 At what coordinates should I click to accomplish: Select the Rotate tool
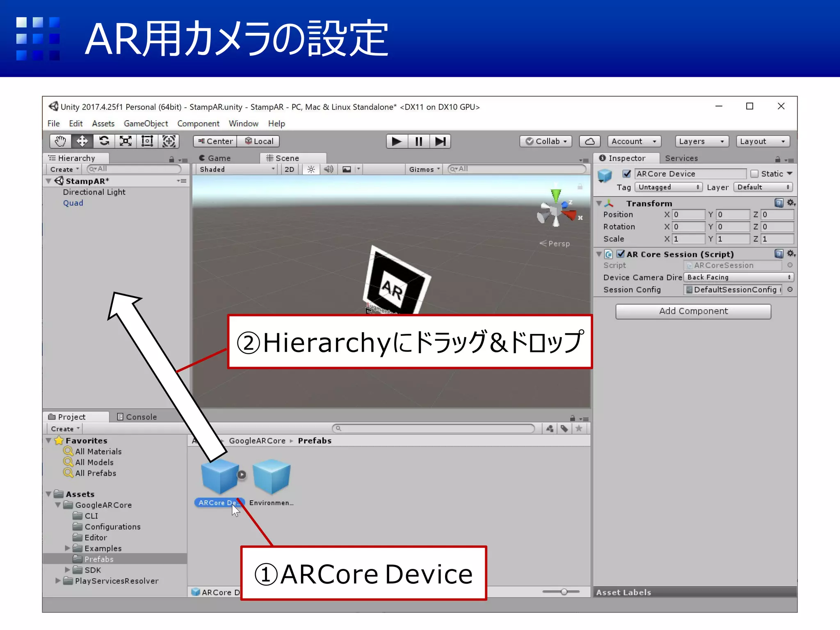click(x=104, y=141)
